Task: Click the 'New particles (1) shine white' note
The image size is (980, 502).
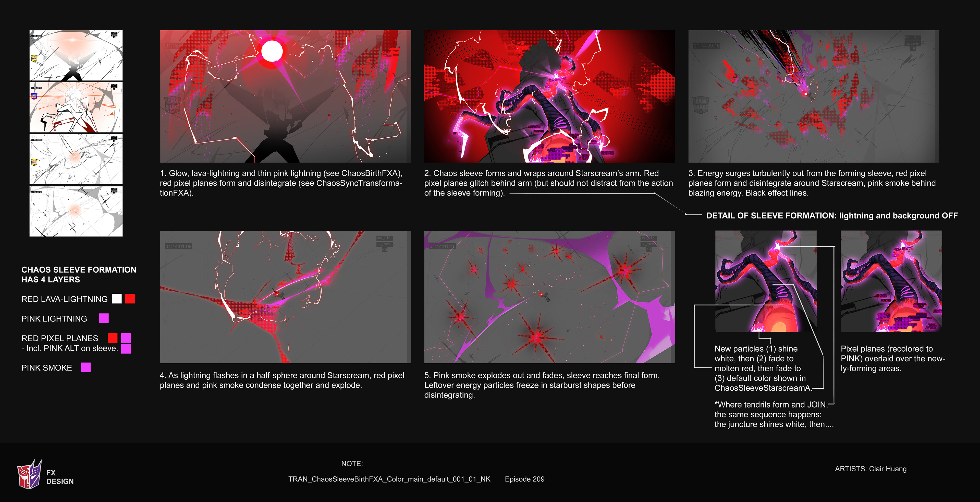Action: 763,368
